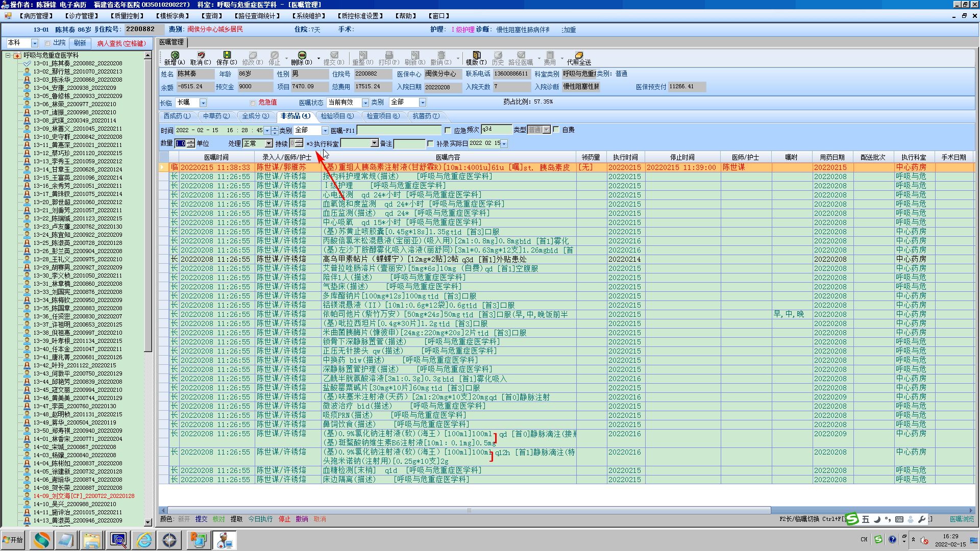The width and height of the screenshot is (980, 551).
Task: Check the 出院 discharged checkbox
Action: click(x=48, y=43)
